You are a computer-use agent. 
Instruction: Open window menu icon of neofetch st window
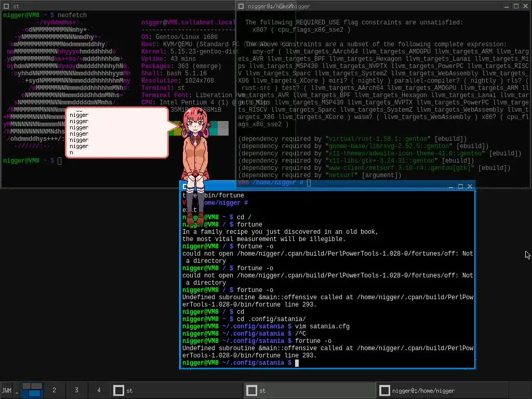point(6,6)
